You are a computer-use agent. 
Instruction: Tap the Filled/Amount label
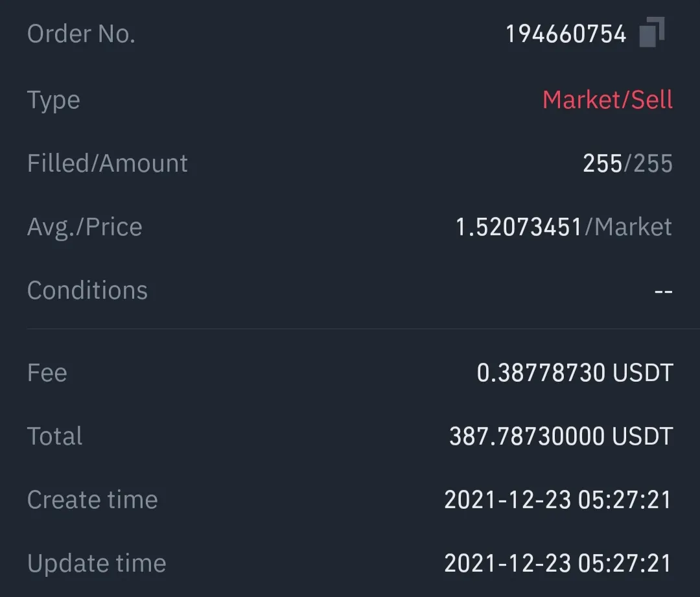point(107,163)
